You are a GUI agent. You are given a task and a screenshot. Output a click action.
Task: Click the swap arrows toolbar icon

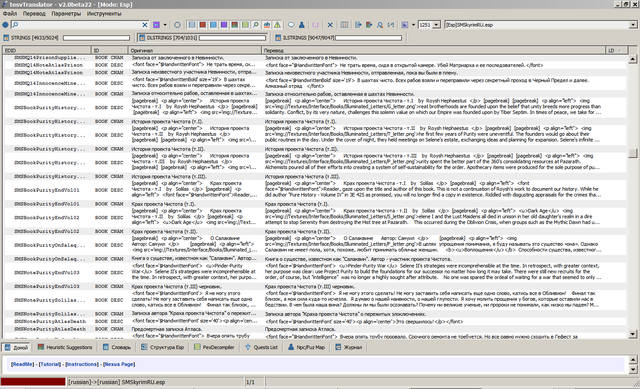391,25
